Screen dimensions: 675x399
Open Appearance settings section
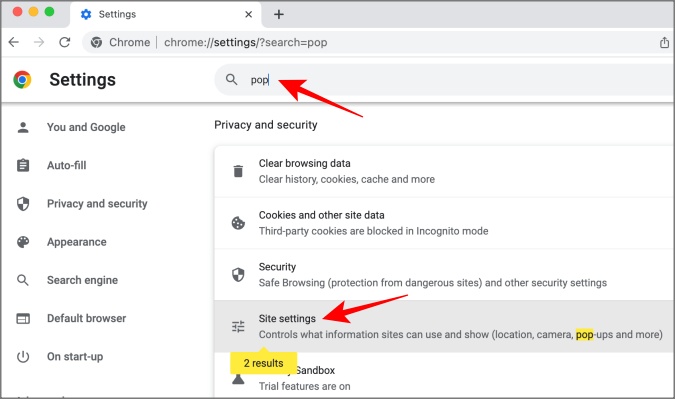(77, 242)
